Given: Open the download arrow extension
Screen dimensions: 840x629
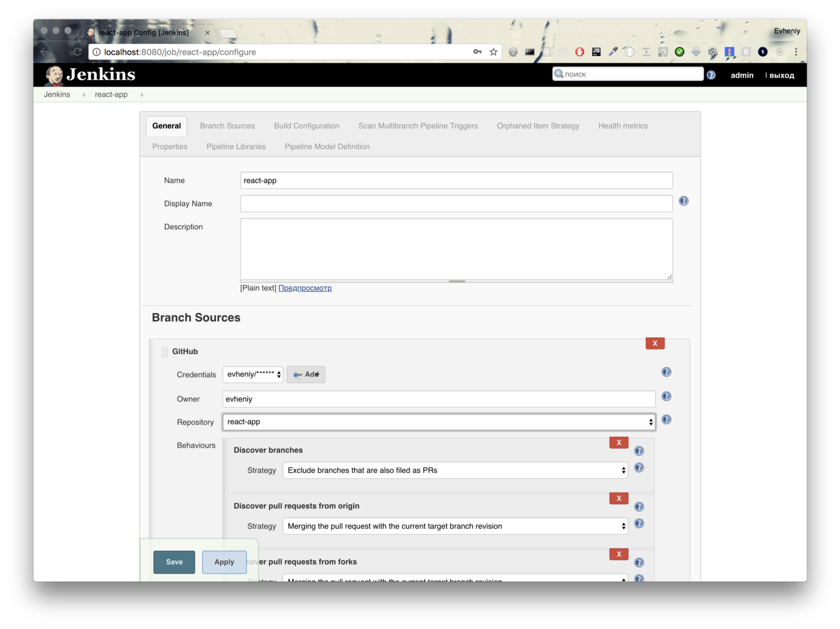Looking at the screenshot, I should pyautogui.click(x=696, y=52).
